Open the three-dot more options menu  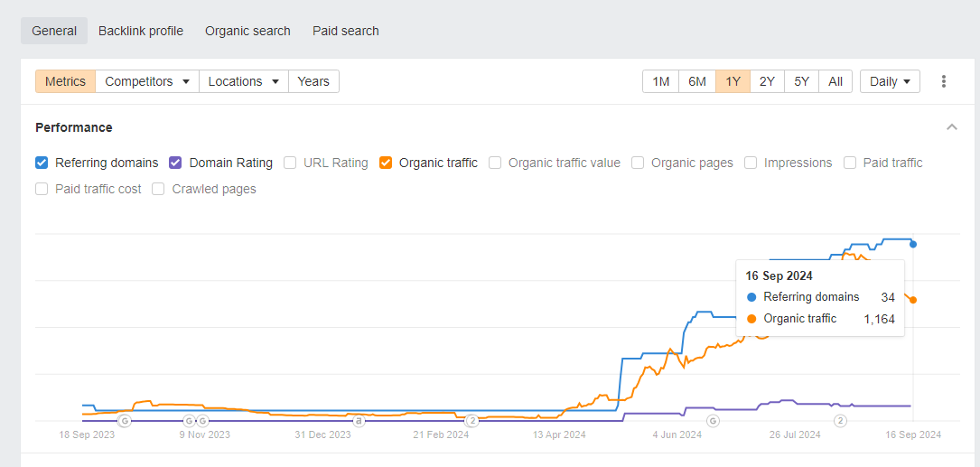tap(944, 81)
